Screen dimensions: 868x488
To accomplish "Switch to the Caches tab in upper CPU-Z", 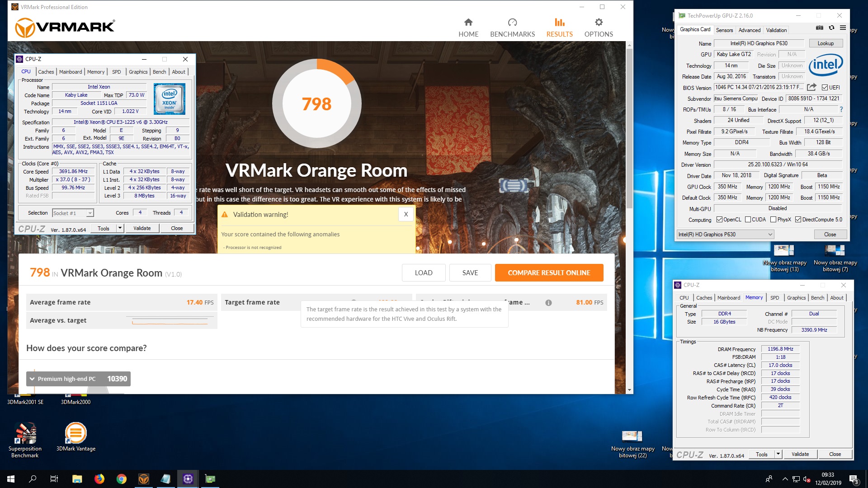I will point(46,71).
